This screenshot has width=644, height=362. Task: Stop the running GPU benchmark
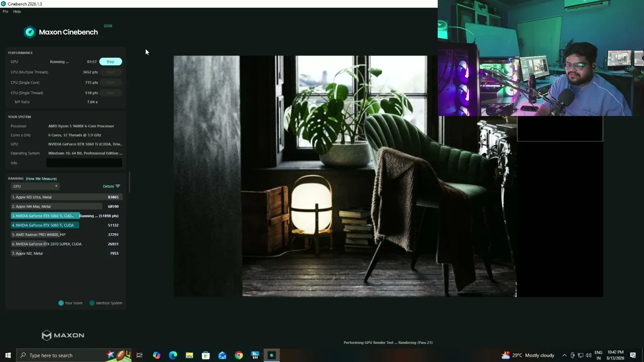(x=110, y=62)
